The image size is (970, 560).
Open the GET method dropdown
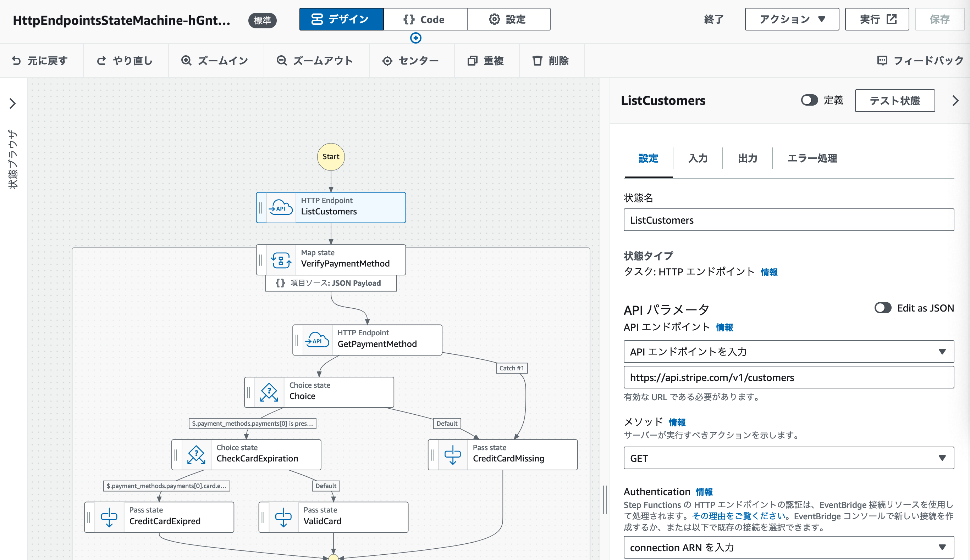point(788,458)
